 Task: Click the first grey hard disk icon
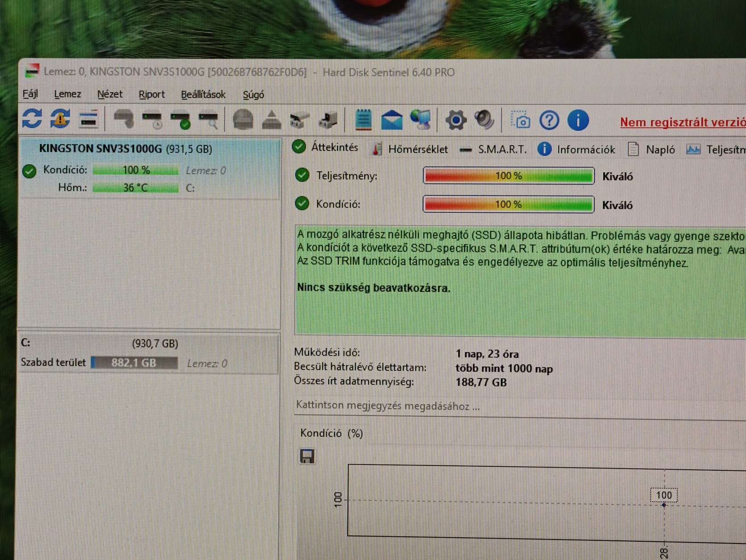tap(124, 119)
